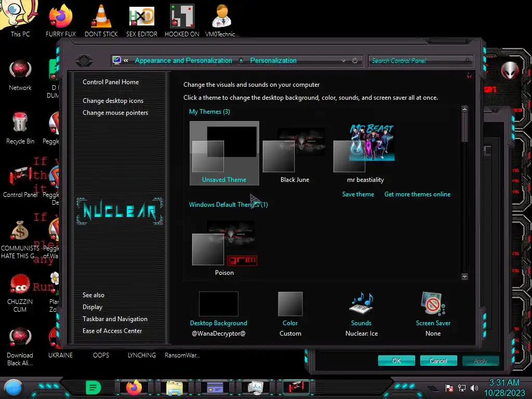Screen dimensions: 532x399
Task: Open Taskbar and Navigation link
Action: pyautogui.click(x=115, y=319)
